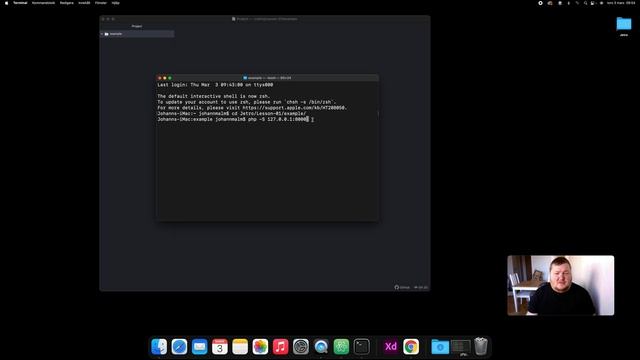Click the Bluetooth icon in the menu bar
The image size is (640, 360).
click(568, 3)
